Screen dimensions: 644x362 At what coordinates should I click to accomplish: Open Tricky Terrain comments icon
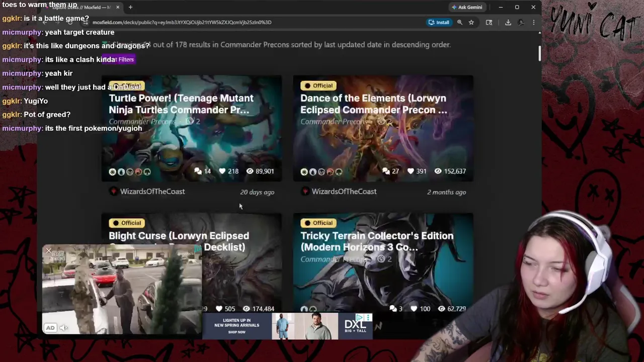[x=393, y=309]
